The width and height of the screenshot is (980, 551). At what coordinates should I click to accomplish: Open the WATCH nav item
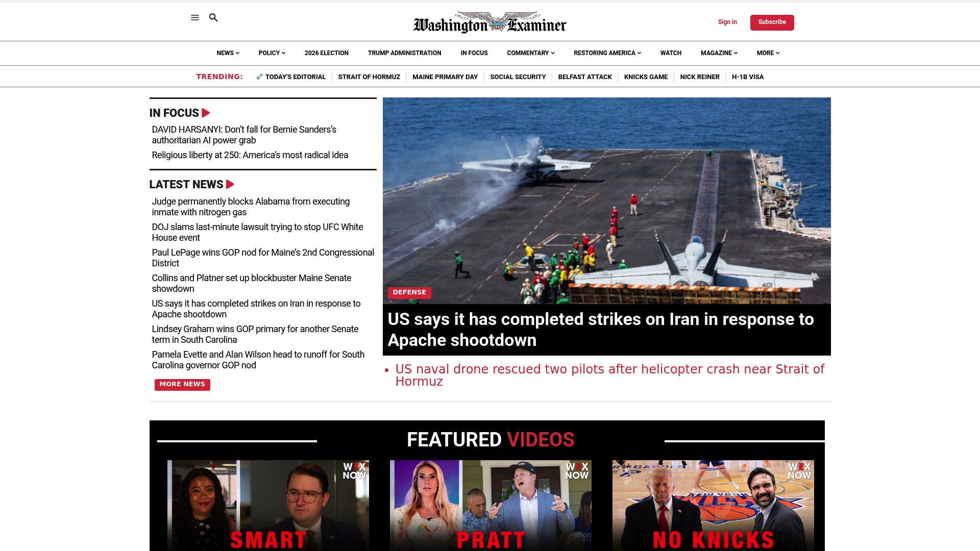click(671, 53)
